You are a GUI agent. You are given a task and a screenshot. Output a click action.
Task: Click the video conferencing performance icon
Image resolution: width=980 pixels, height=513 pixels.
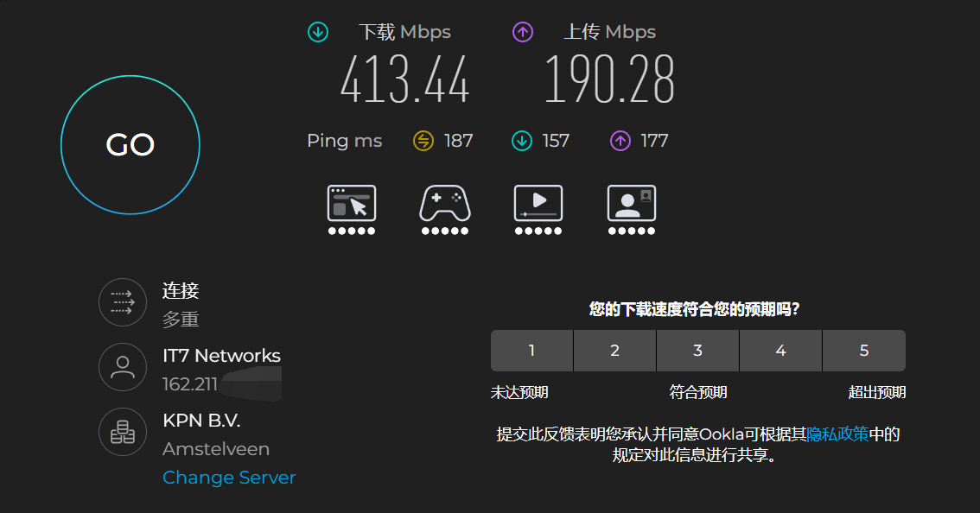click(x=631, y=204)
